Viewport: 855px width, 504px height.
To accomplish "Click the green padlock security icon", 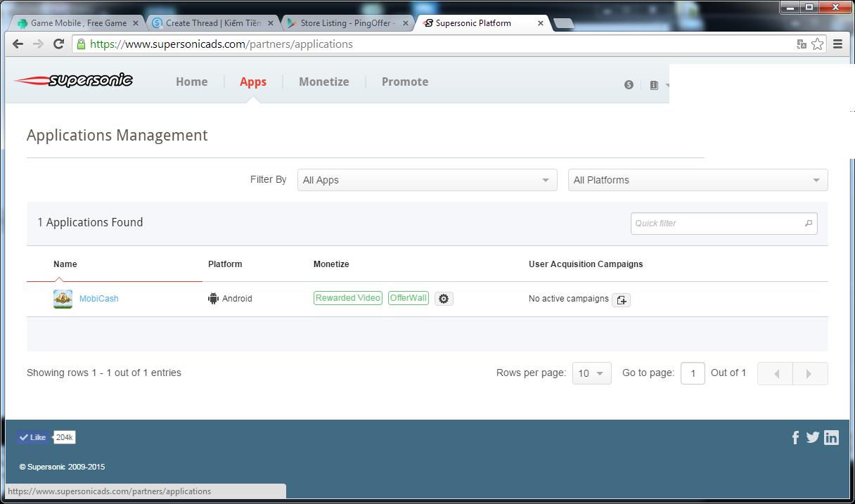I will (x=81, y=44).
